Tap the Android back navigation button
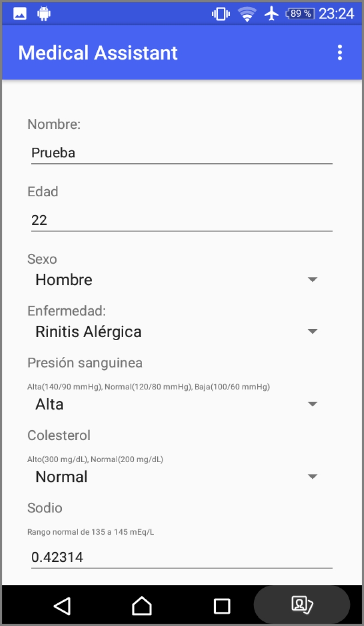Screen dimensions: 364x626 point(62,605)
